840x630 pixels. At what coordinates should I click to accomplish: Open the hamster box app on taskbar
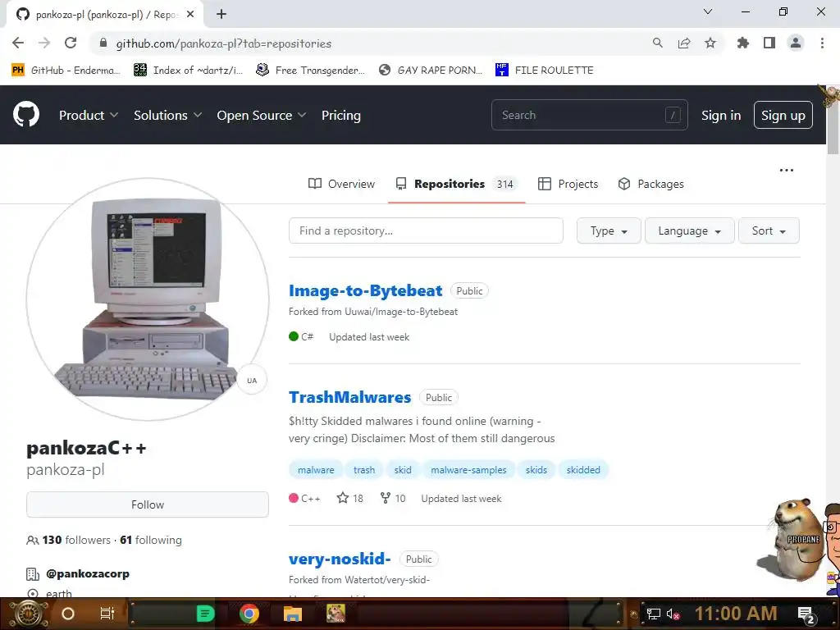coord(336,614)
